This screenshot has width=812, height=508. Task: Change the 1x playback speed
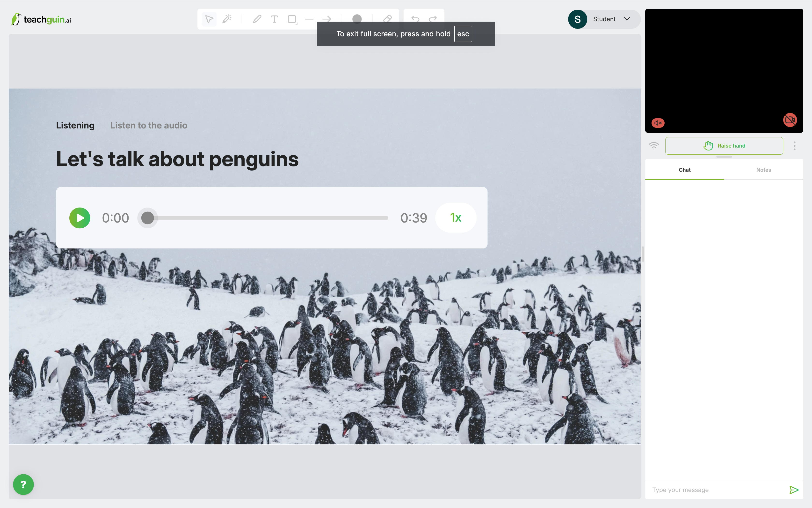point(456,218)
